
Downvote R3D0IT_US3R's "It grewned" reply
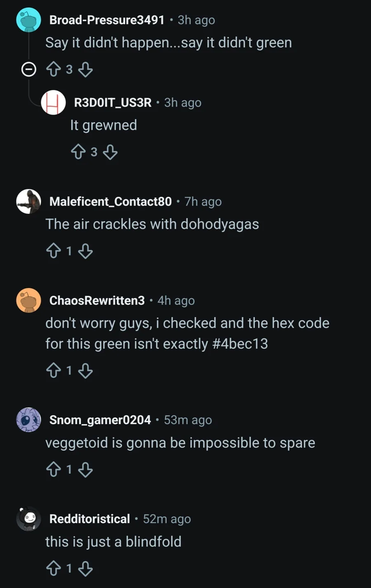tap(110, 152)
